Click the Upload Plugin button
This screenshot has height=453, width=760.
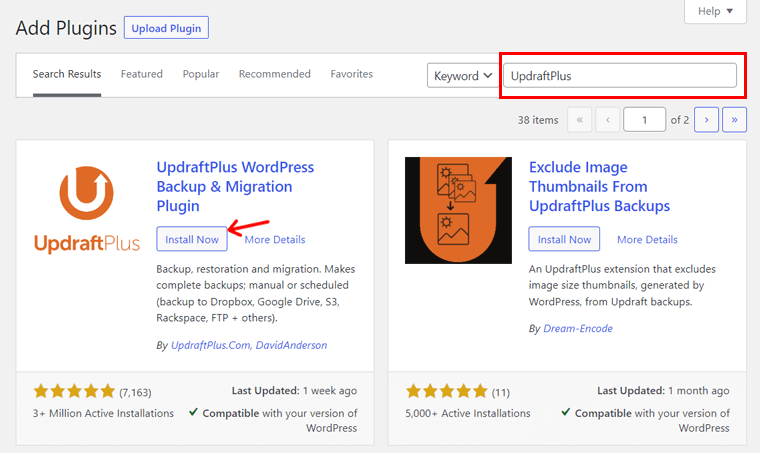coord(166,28)
